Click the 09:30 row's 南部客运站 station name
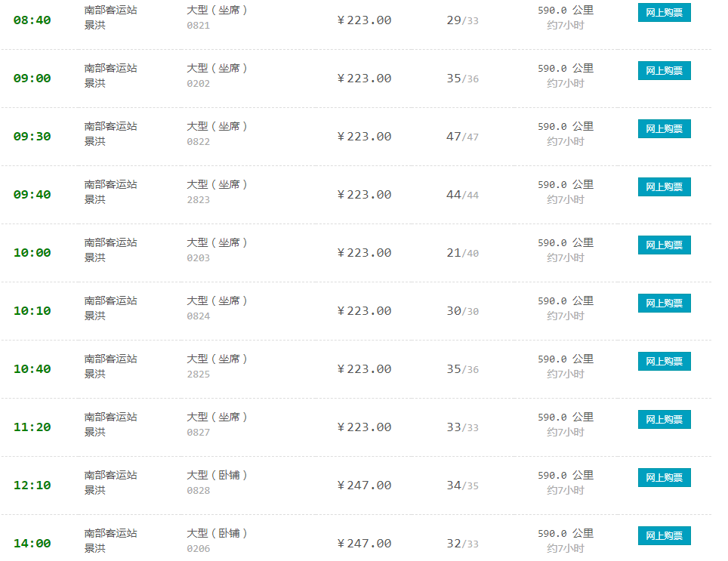The height and width of the screenshot is (561, 728). tap(111, 126)
